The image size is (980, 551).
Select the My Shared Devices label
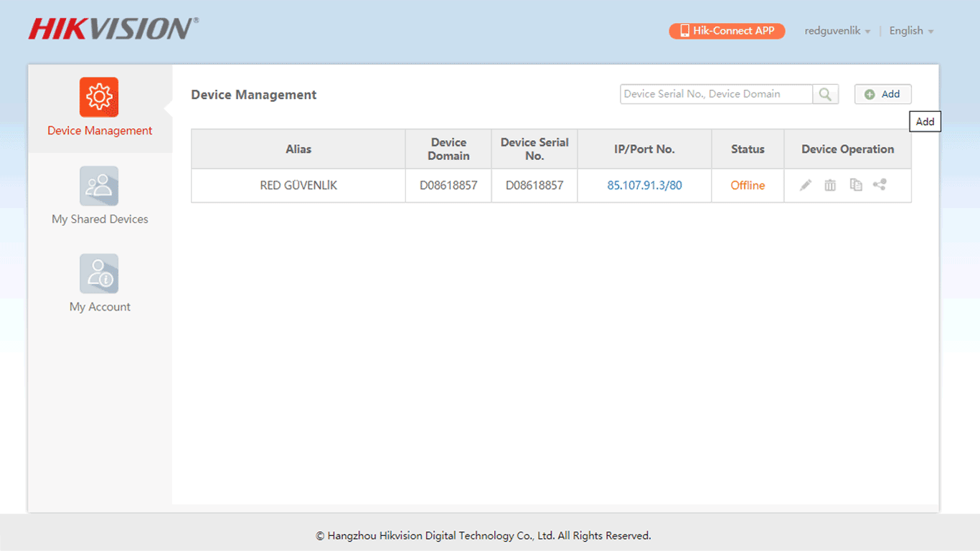100,219
